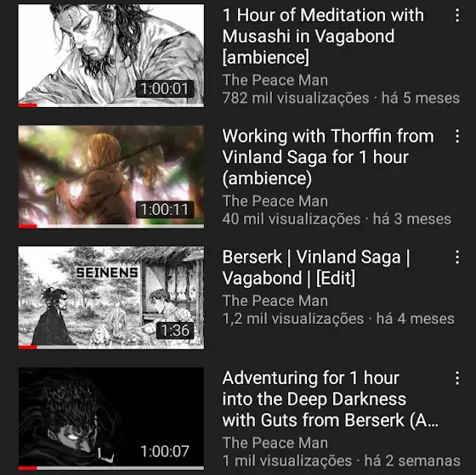
Task: Open the dark Guts Berserk thumbnail
Action: coord(111,418)
